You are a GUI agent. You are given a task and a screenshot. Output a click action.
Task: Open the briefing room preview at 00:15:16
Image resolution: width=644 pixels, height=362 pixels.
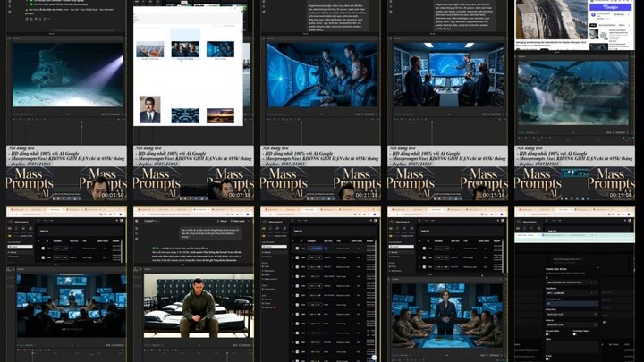coord(448,75)
